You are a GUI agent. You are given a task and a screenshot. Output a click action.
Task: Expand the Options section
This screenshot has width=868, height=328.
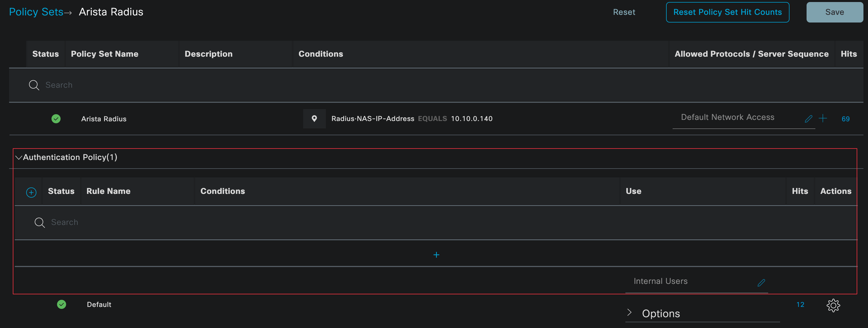pos(630,313)
